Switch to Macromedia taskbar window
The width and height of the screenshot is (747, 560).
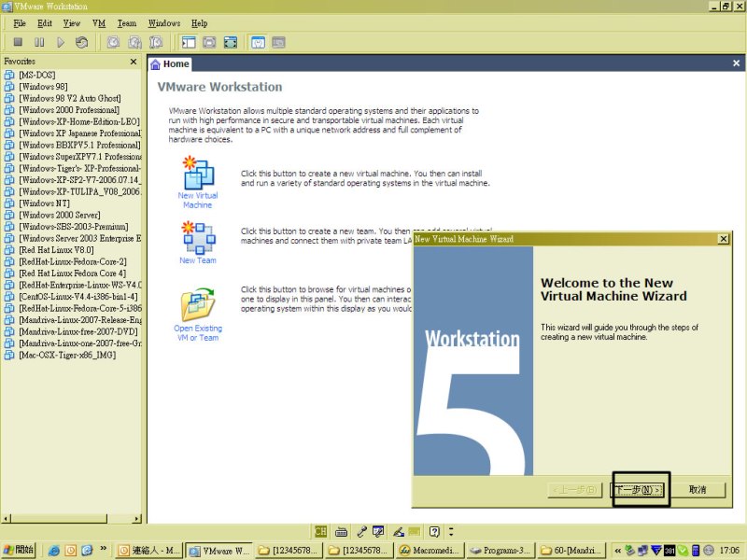(x=430, y=551)
